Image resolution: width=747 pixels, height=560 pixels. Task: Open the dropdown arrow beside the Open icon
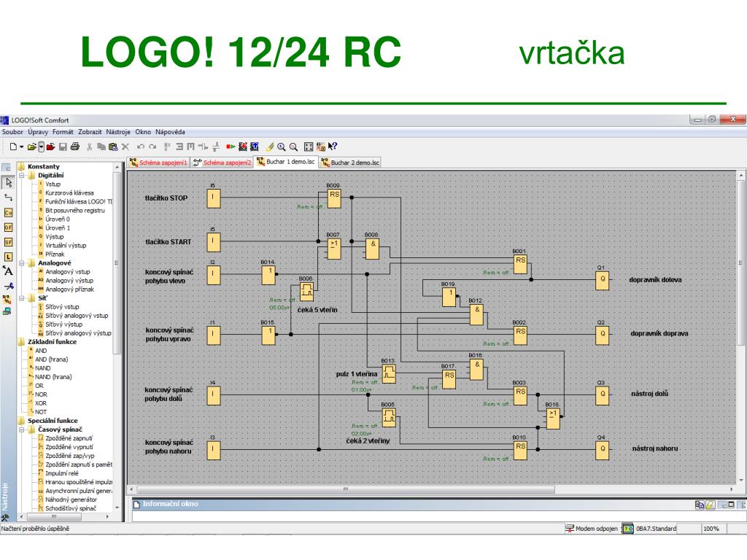pos(42,147)
